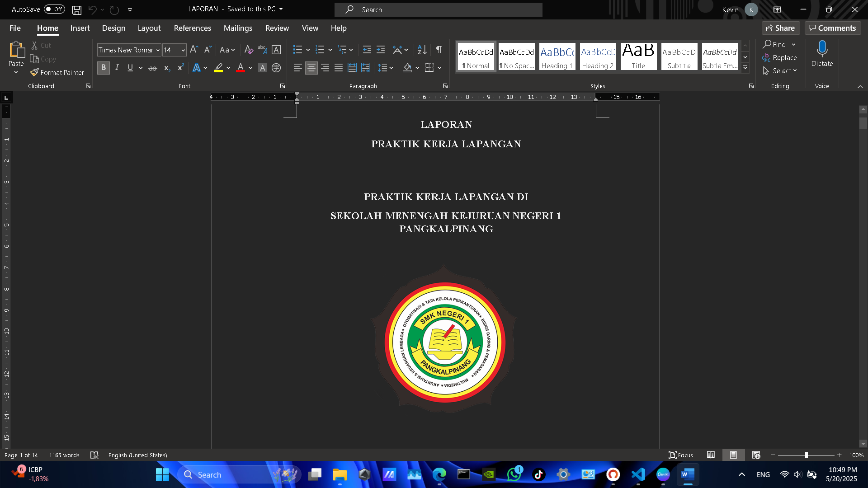
Task: Switch to Web Layout view
Action: click(756, 455)
